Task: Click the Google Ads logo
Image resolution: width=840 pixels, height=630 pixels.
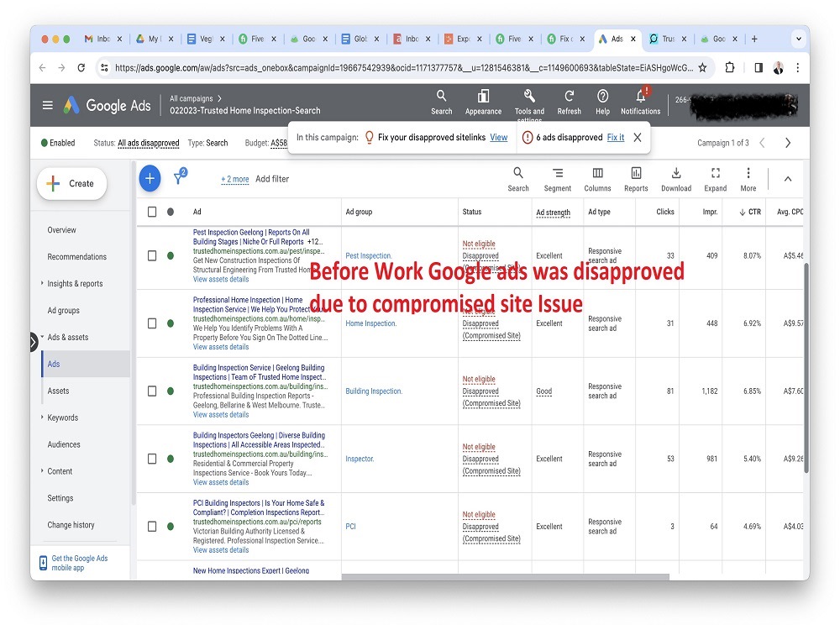Action: point(108,105)
